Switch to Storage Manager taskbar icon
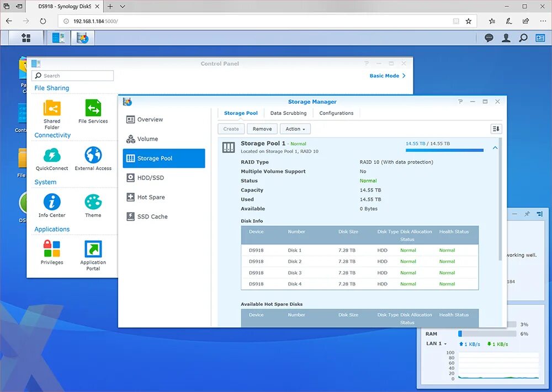552x392 pixels. click(x=82, y=38)
